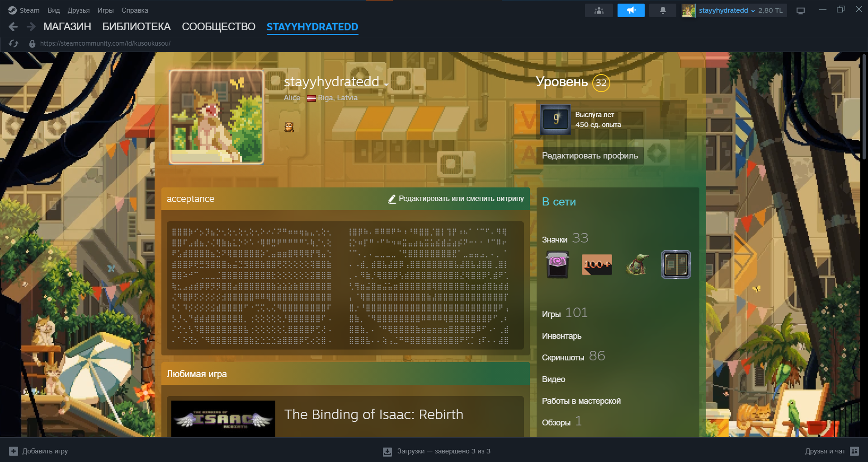
Task: Click the blue announcements megaphone button
Action: (x=631, y=10)
